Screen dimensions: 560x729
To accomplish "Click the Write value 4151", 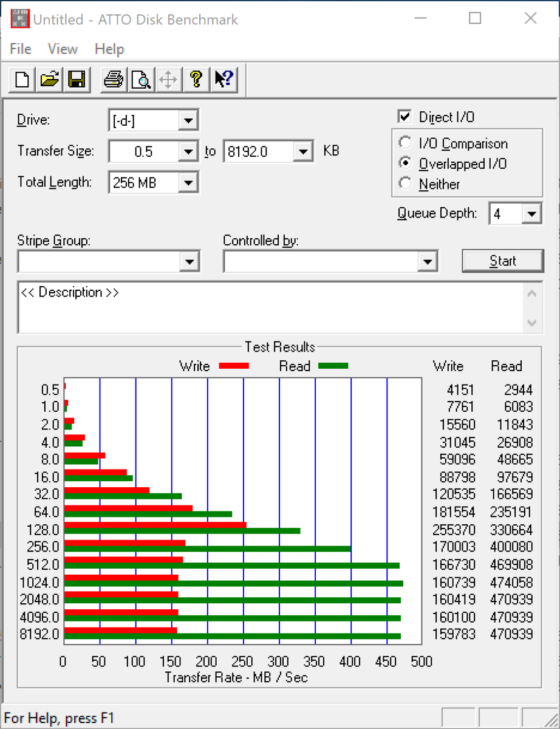I will pos(461,389).
